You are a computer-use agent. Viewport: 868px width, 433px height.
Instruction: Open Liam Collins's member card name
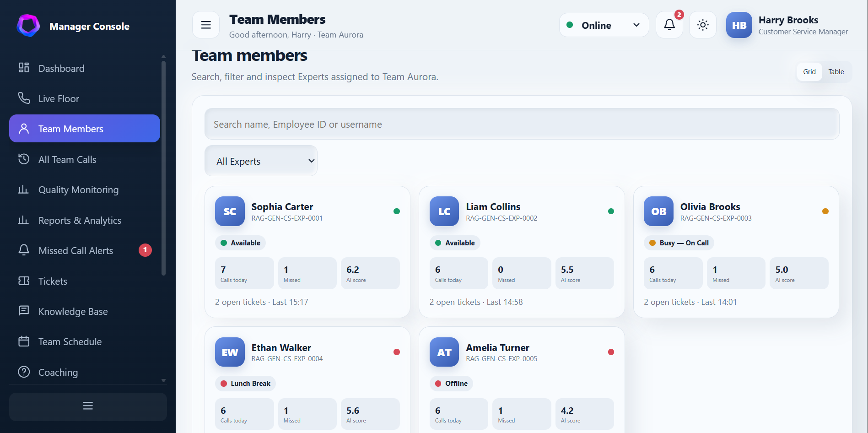click(493, 207)
